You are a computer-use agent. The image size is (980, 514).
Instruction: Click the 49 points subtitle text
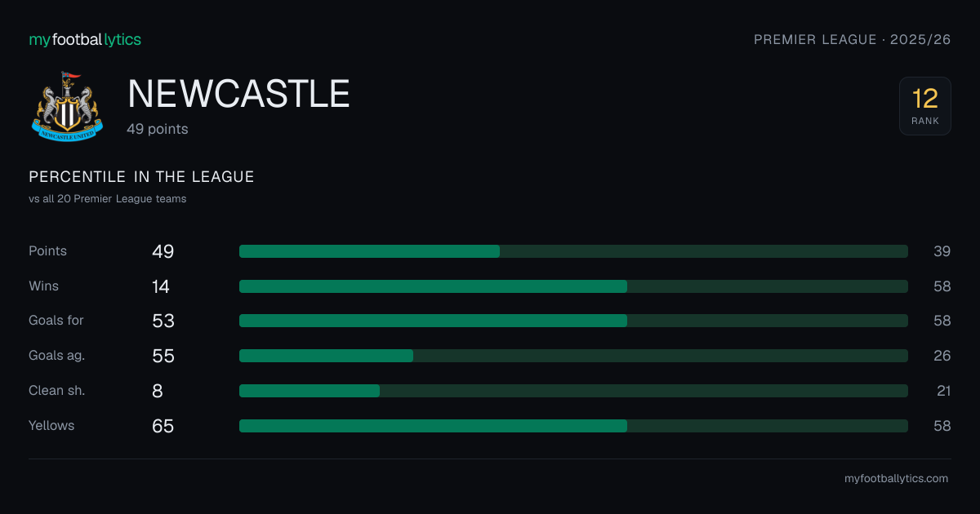coord(158,129)
